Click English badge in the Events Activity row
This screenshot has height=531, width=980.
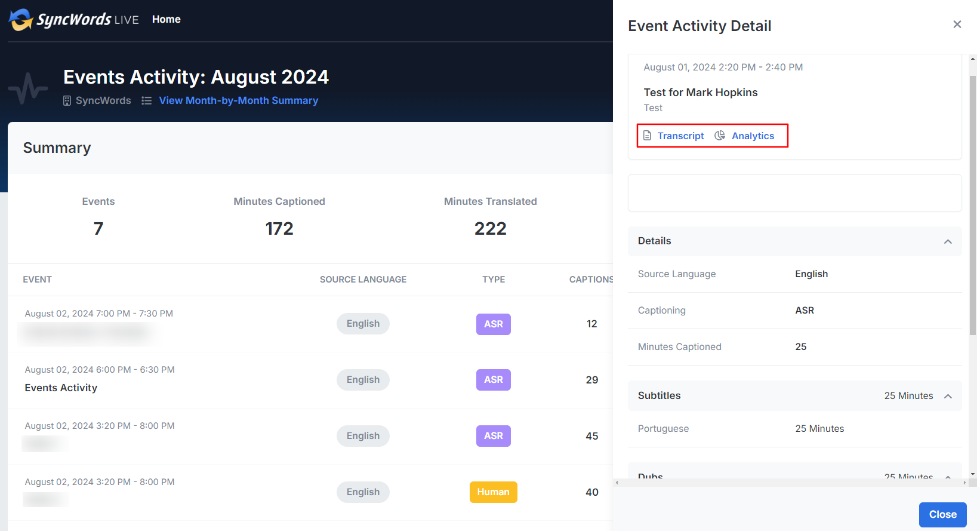(x=363, y=380)
